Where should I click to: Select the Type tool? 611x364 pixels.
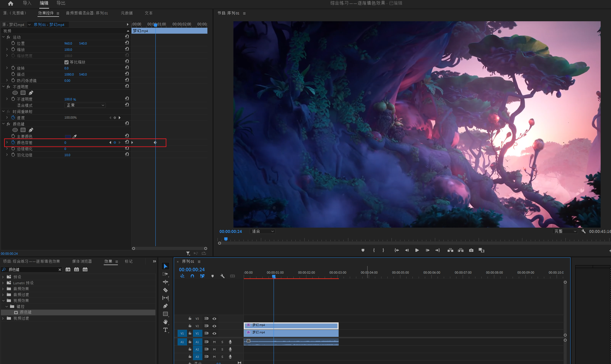[165, 330]
